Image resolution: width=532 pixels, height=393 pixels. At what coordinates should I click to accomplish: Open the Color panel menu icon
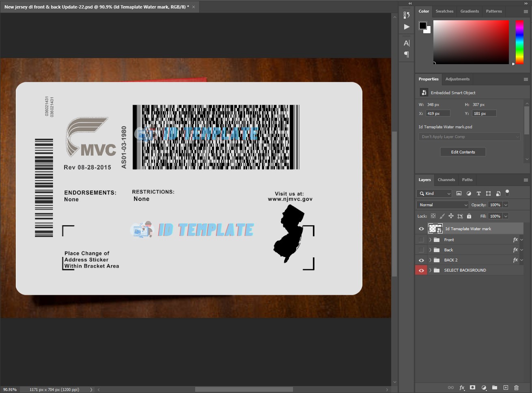click(526, 12)
